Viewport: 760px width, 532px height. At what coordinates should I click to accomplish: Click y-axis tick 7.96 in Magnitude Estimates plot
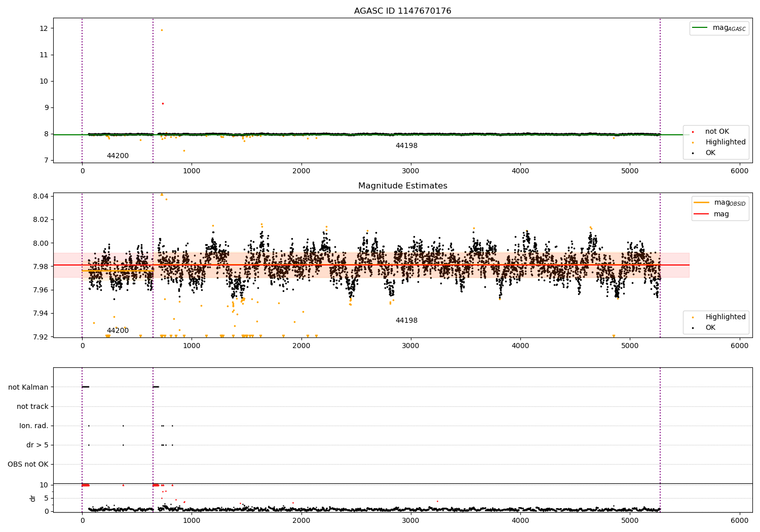click(41, 290)
